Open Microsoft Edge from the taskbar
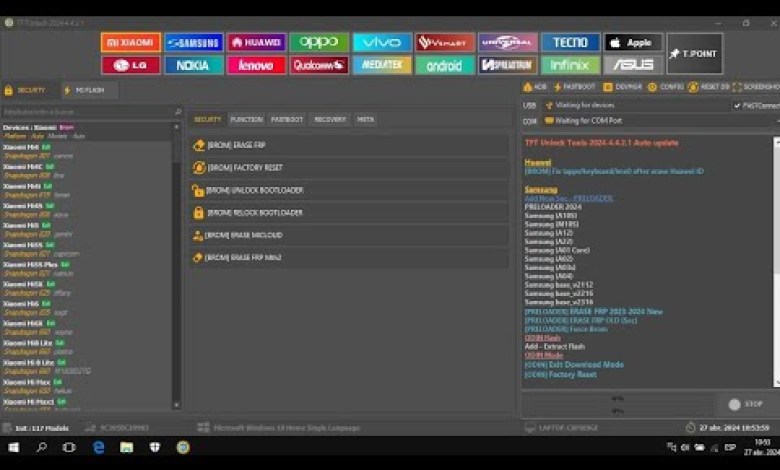 pos(98,447)
